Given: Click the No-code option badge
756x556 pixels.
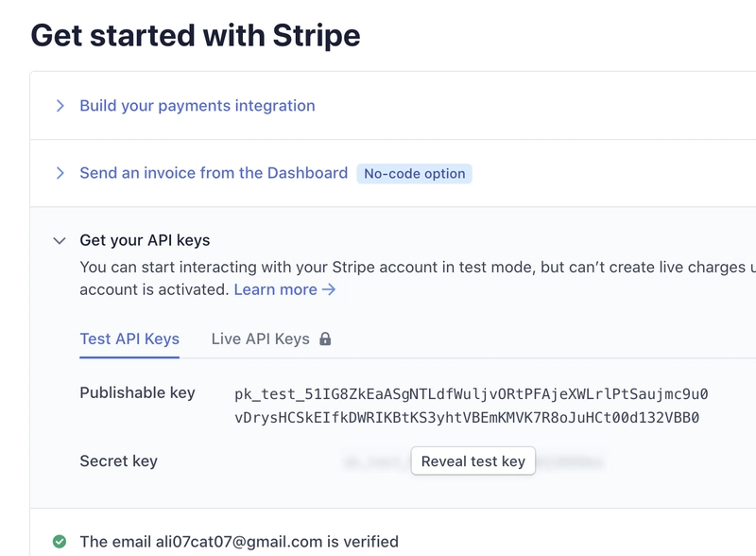Looking at the screenshot, I should coord(414,174).
